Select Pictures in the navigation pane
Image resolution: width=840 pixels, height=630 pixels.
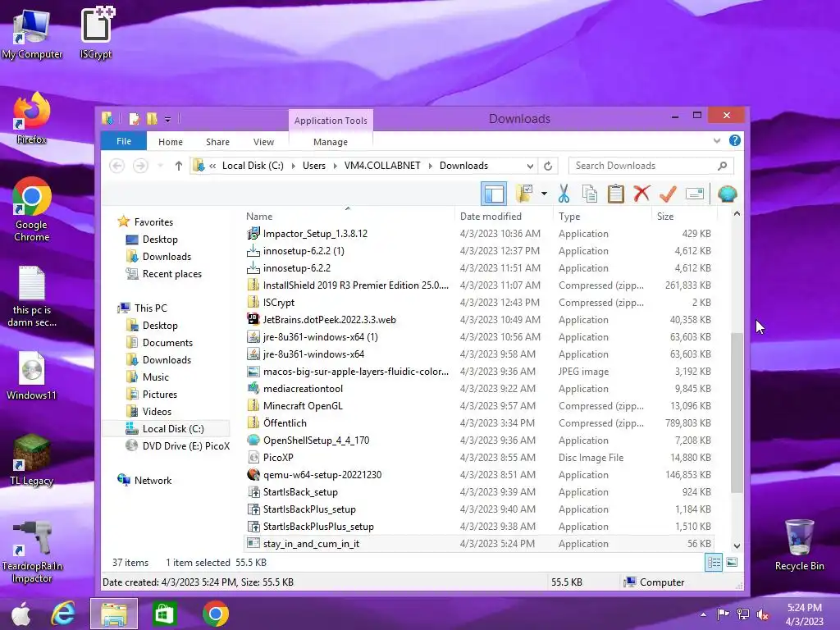coord(160,395)
